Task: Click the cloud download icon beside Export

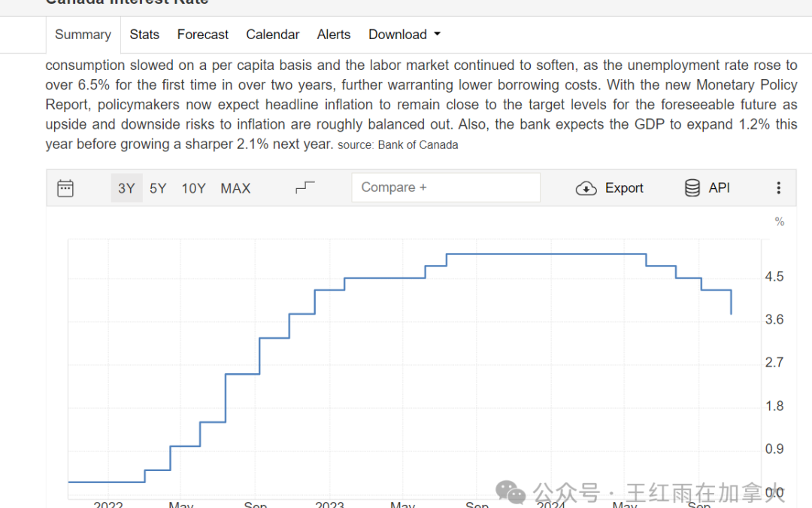Action: [586, 188]
